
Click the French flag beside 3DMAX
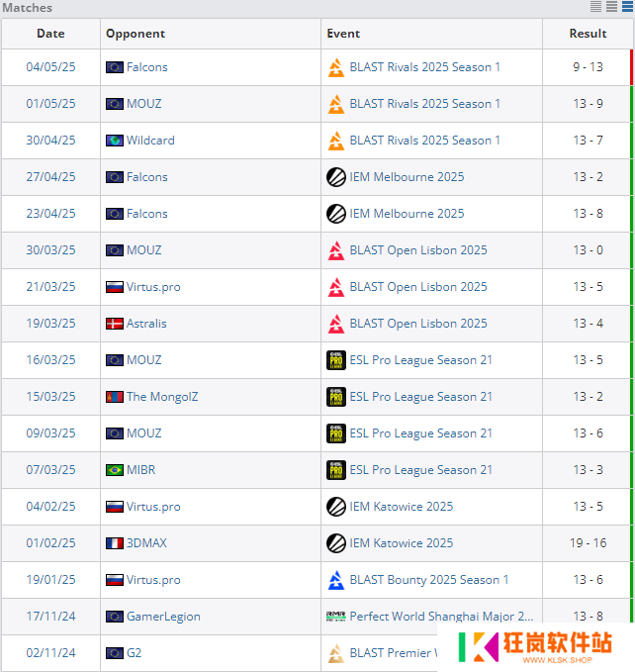pos(115,543)
